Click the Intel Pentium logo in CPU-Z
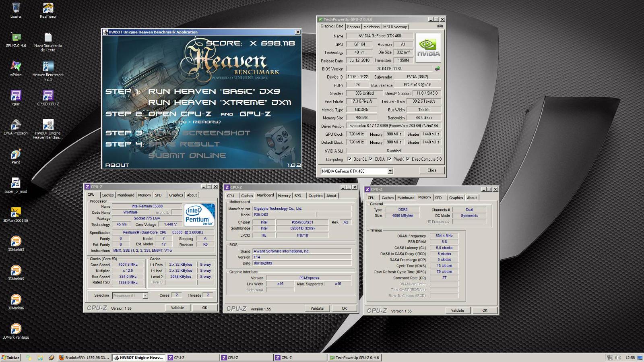 tap(199, 215)
